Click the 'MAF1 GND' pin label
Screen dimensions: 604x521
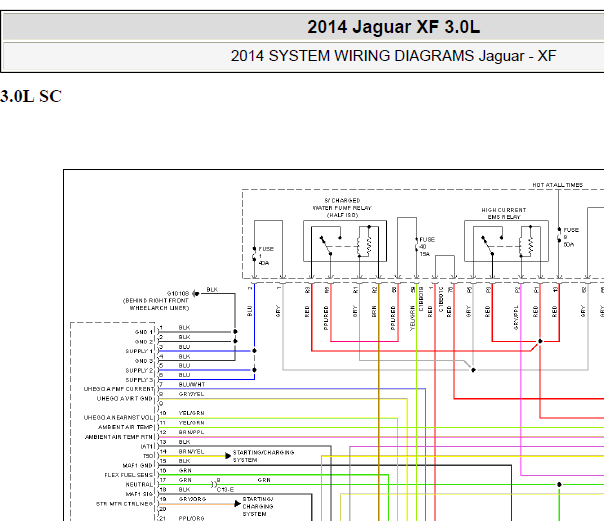coord(138,465)
